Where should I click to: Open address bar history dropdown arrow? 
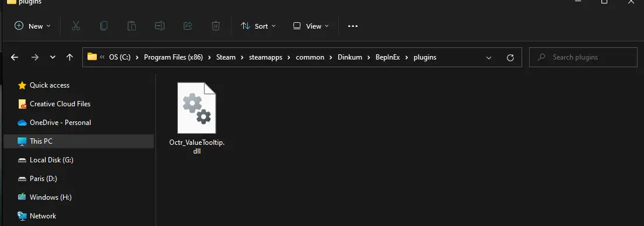coord(489,58)
